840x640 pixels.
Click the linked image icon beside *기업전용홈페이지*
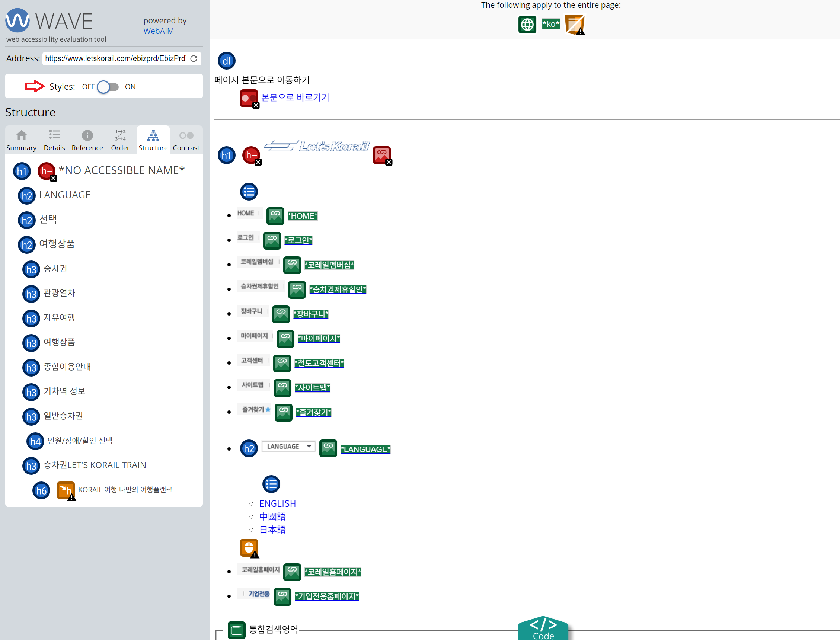(282, 596)
